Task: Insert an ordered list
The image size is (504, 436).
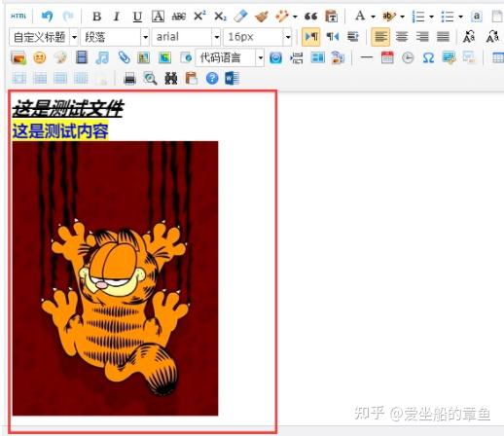Action: [x=418, y=17]
